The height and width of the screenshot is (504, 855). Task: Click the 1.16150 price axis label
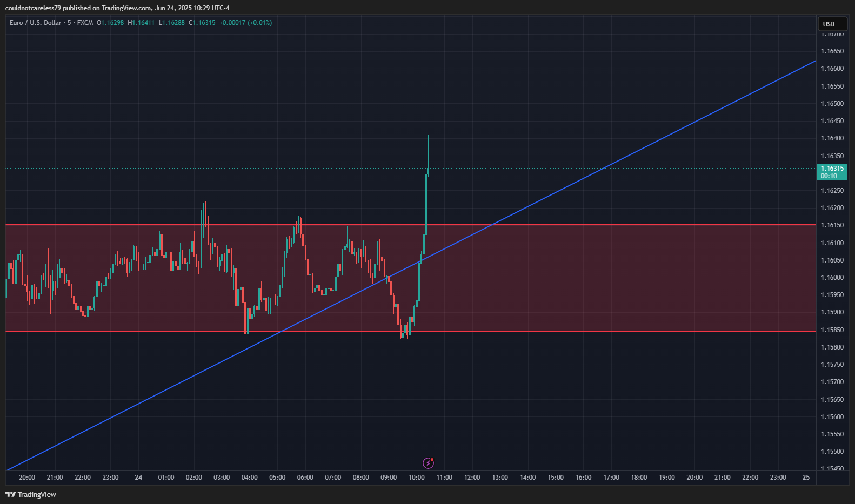coord(832,225)
